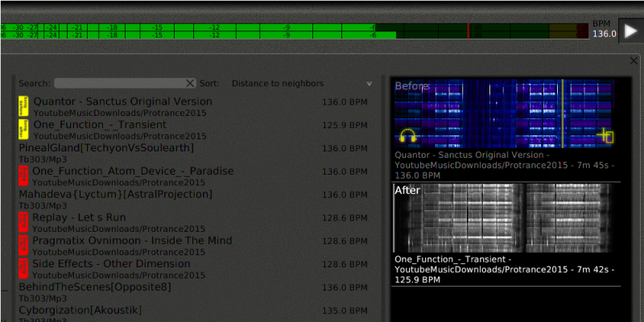Click the yellow 'Song before' tag beside Quantor
This screenshot has height=322, width=644.
pos(23,106)
